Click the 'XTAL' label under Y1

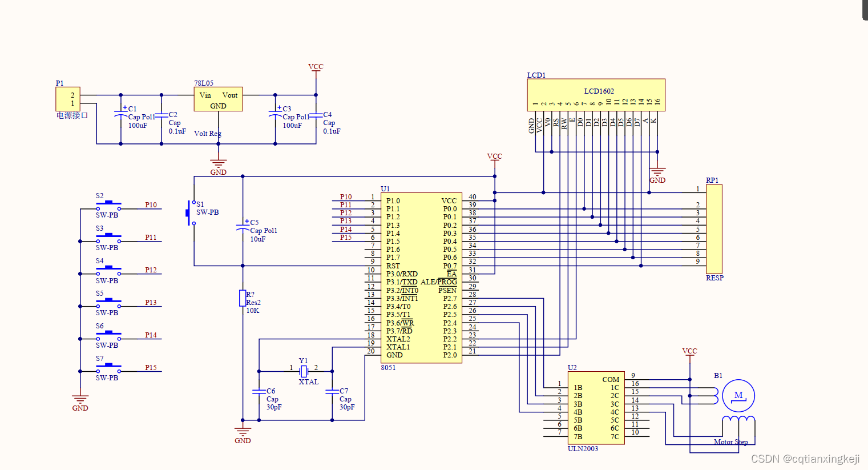pos(309,382)
